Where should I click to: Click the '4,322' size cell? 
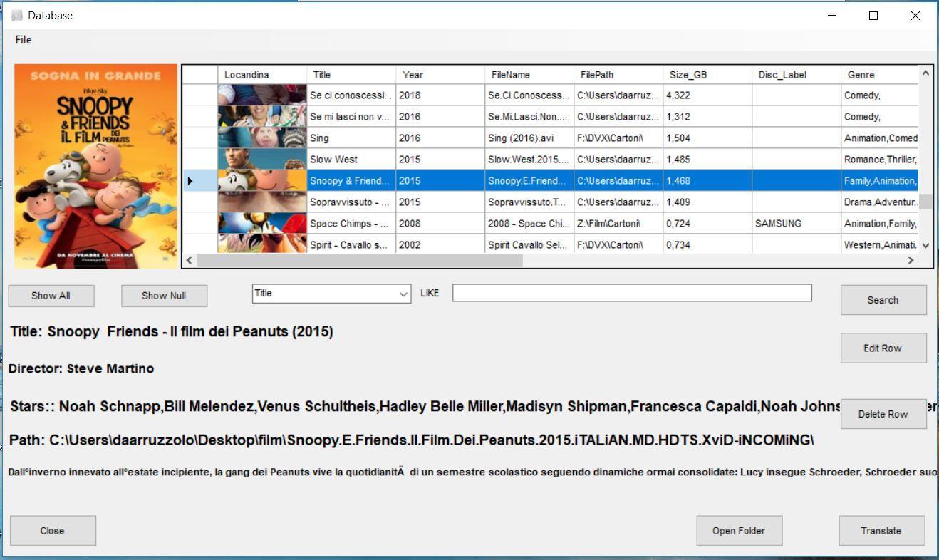point(707,95)
